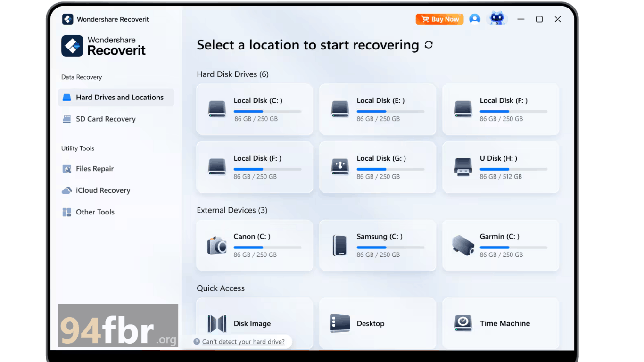Click the Garmin (C:) label
The width and height of the screenshot is (644, 362).
tap(500, 237)
